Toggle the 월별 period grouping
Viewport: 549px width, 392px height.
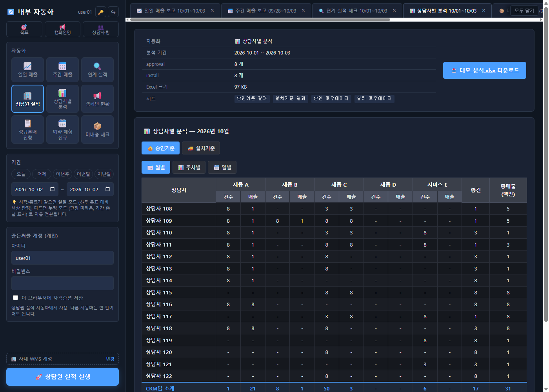[x=156, y=167]
